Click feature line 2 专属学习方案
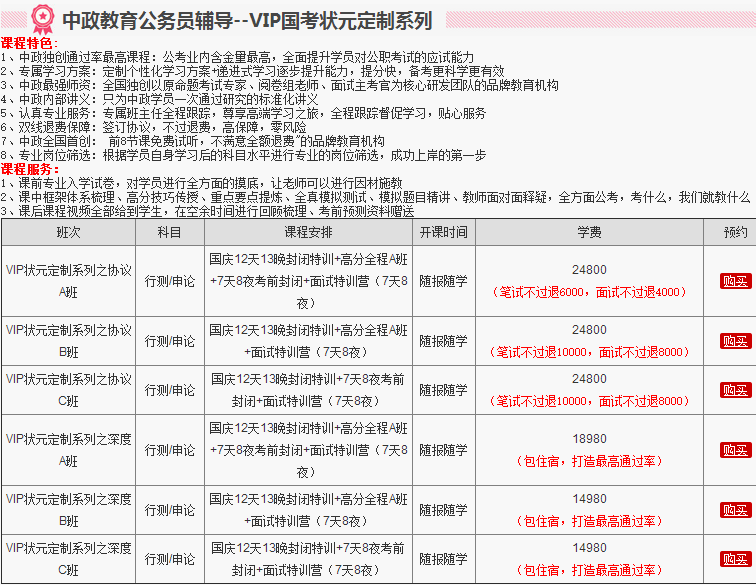Image resolution: width=756 pixels, height=585 pixels. [x=252, y=72]
